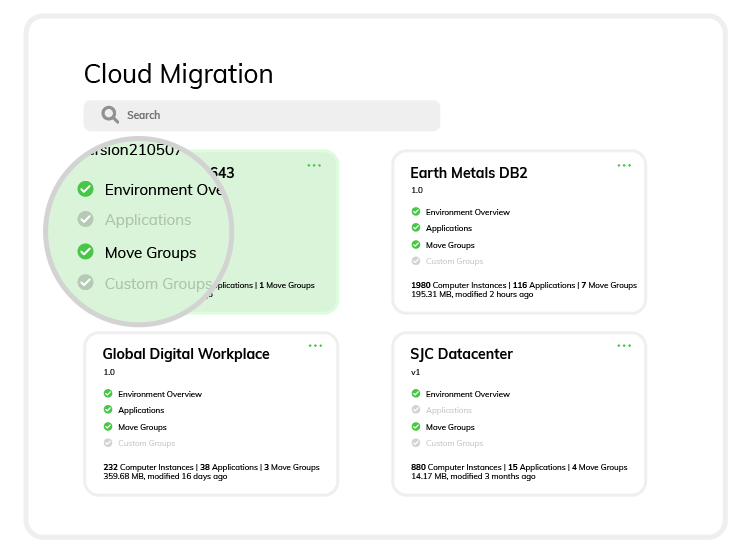
Task: Select Move Groups in Global Digital Workplace card
Action: pos(142,427)
